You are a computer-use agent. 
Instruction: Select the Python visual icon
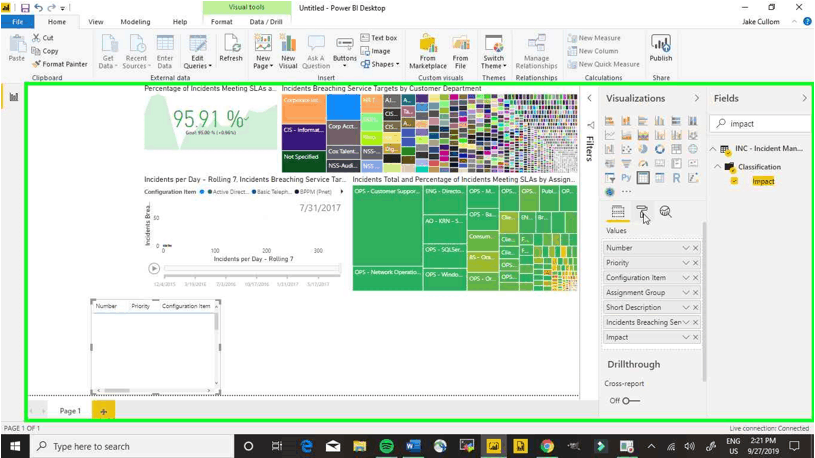pos(626,178)
